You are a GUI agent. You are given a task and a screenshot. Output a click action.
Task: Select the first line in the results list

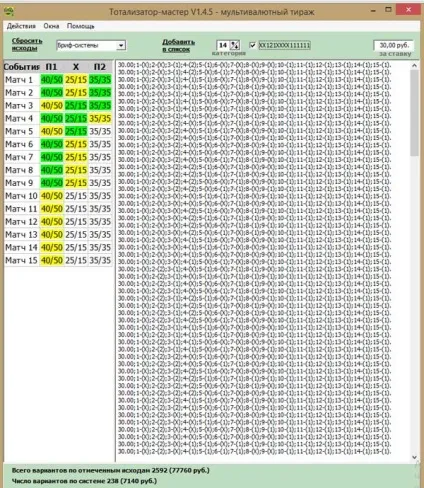coord(254,65)
